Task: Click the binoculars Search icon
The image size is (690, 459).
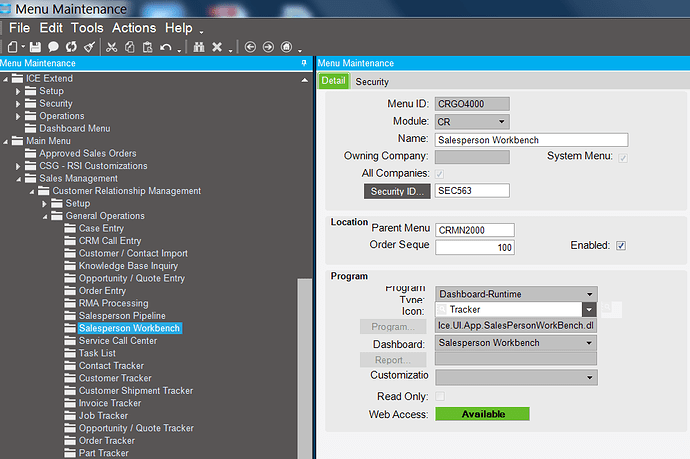Action: pyautogui.click(x=199, y=47)
